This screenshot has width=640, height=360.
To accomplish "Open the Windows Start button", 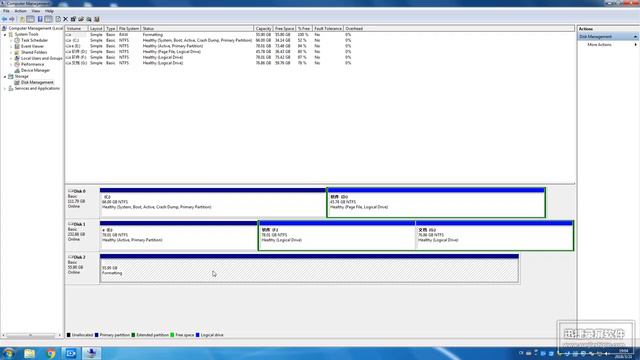I will 9,353.
